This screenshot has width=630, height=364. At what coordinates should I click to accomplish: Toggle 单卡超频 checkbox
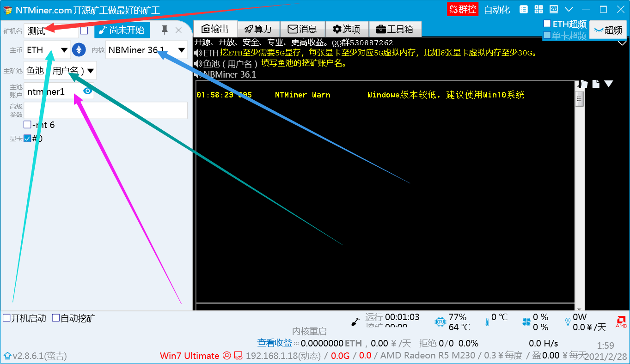pos(547,35)
